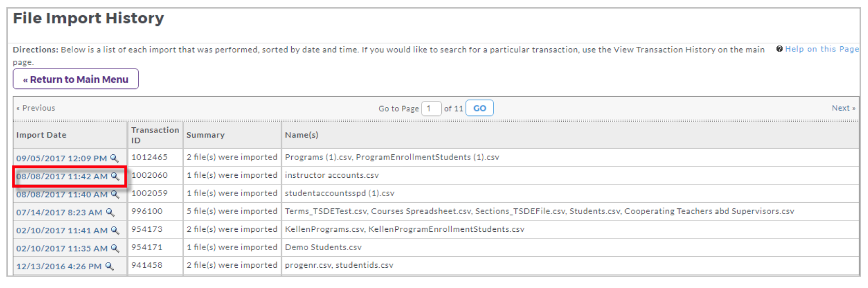Open import dated 07/14/2017 8:23 AM

59,212
